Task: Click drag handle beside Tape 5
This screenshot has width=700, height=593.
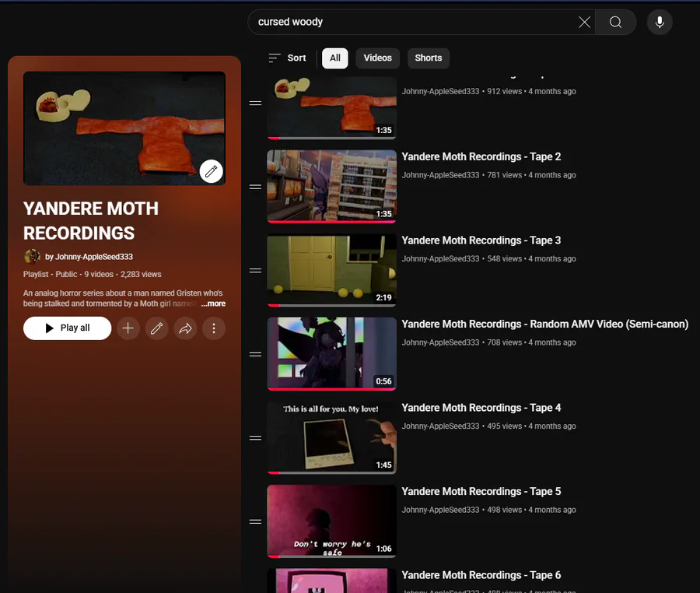Action: [255, 521]
